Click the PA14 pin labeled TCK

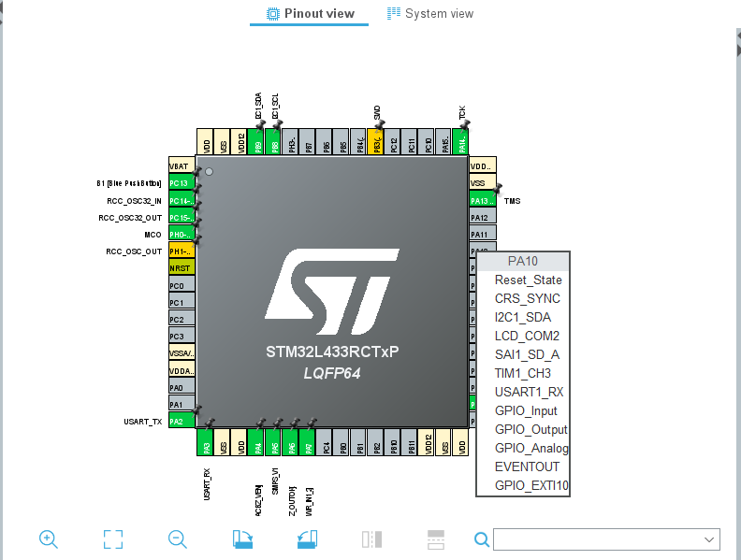[460, 141]
